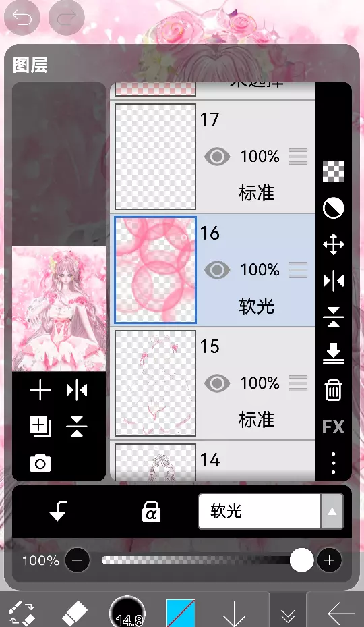Add a new layer with plus icon

[x=40, y=390]
